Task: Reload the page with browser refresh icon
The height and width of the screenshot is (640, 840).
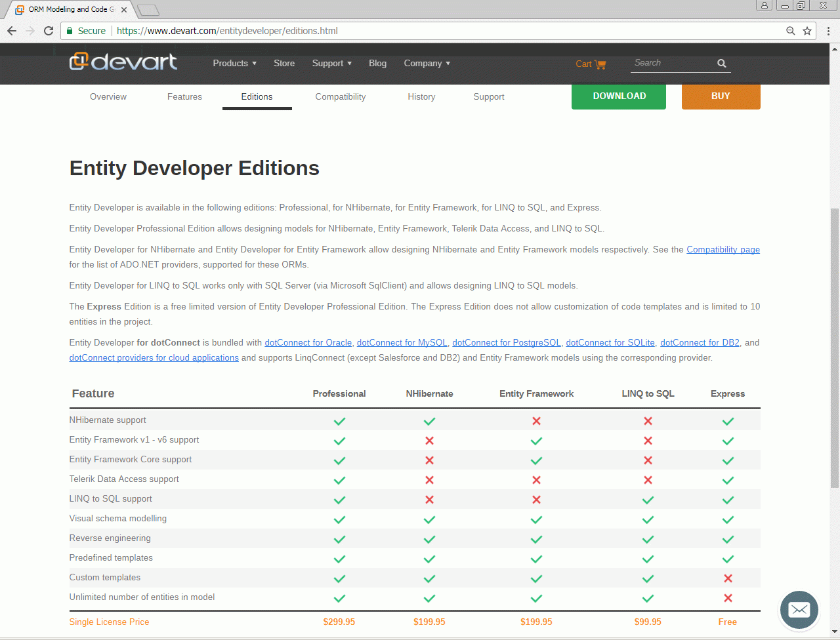Action: pyautogui.click(x=49, y=31)
